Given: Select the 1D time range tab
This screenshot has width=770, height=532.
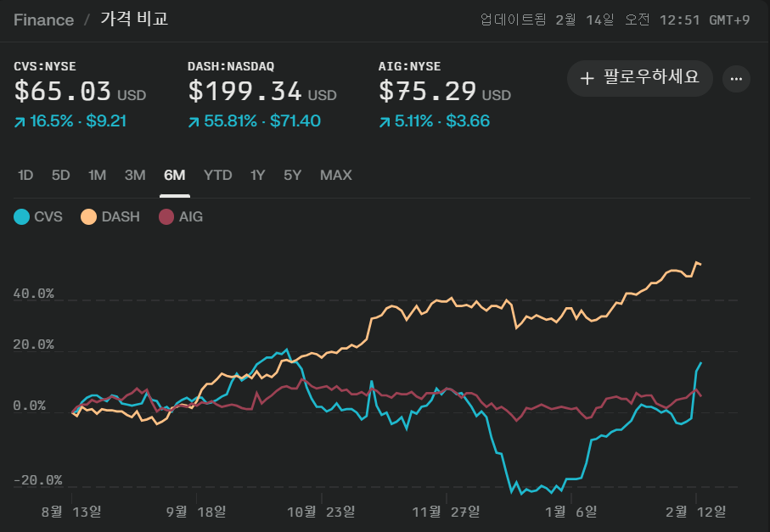Looking at the screenshot, I should (25, 175).
